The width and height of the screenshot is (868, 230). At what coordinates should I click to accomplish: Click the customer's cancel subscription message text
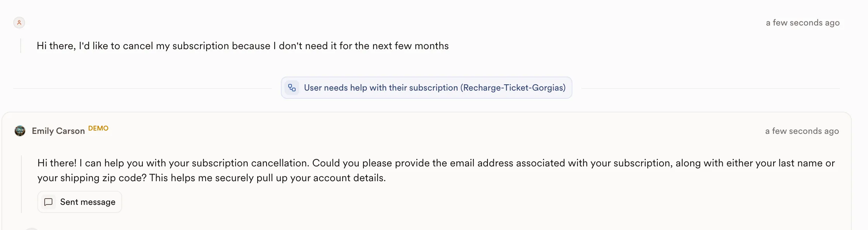pyautogui.click(x=242, y=46)
